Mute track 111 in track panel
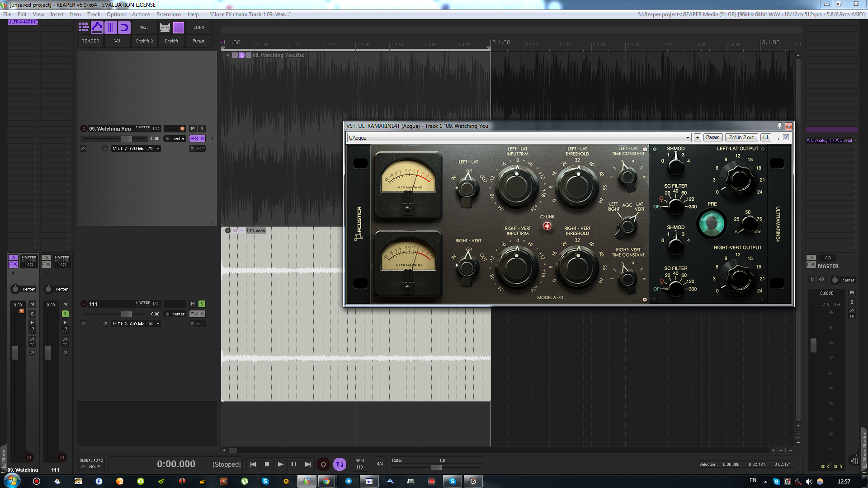868x488 pixels. pyautogui.click(x=193, y=304)
